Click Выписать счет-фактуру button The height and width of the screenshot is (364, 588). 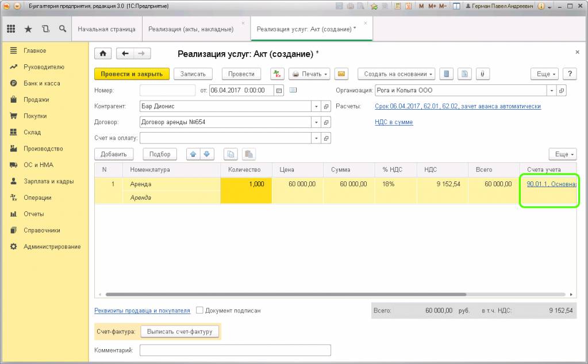point(180,331)
